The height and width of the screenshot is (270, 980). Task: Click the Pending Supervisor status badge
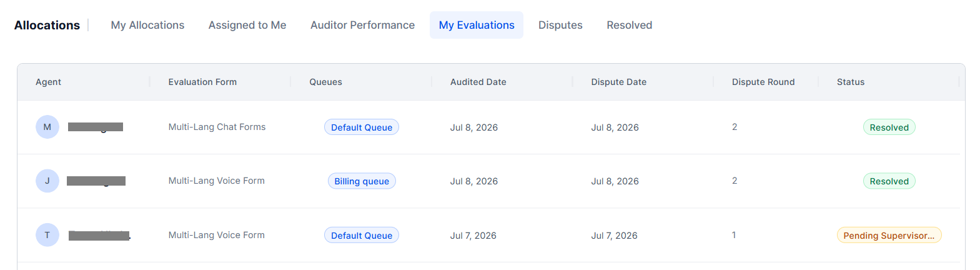pyautogui.click(x=889, y=236)
